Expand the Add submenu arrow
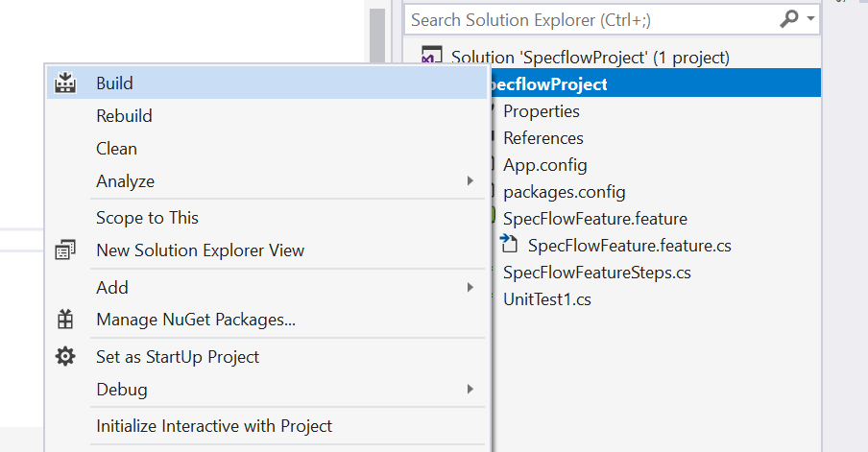868x452 pixels. 470,287
